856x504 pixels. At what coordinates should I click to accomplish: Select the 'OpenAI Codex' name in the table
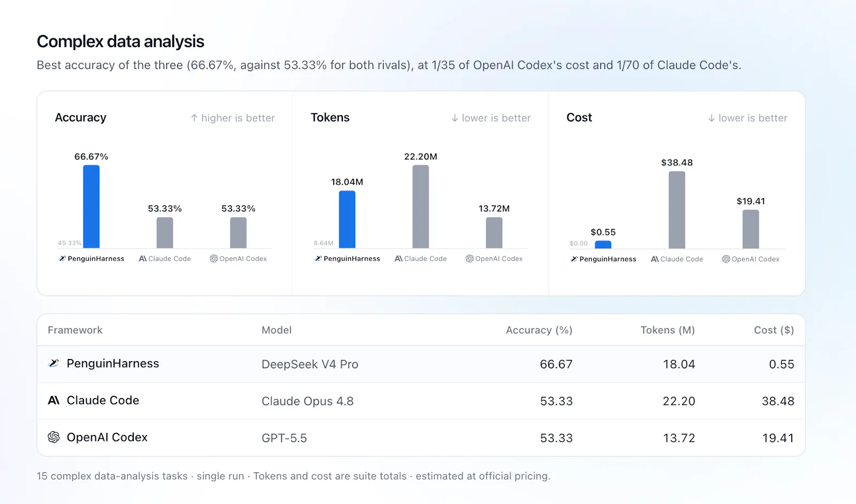pyautogui.click(x=107, y=437)
